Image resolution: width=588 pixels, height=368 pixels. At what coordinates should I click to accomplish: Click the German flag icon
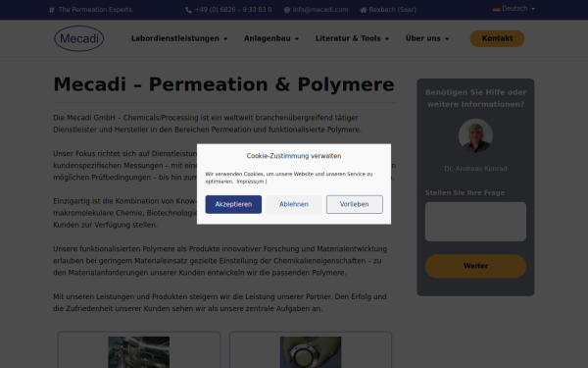497,9
